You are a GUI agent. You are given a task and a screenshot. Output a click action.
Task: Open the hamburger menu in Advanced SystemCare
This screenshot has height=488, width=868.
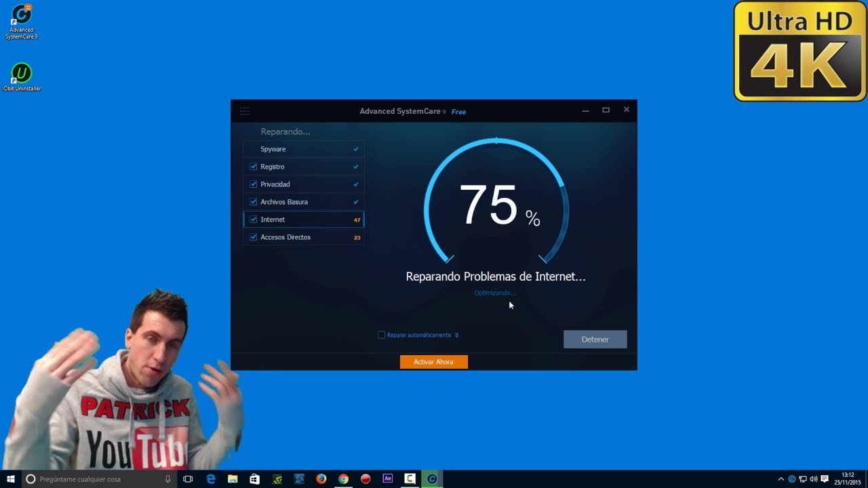245,111
